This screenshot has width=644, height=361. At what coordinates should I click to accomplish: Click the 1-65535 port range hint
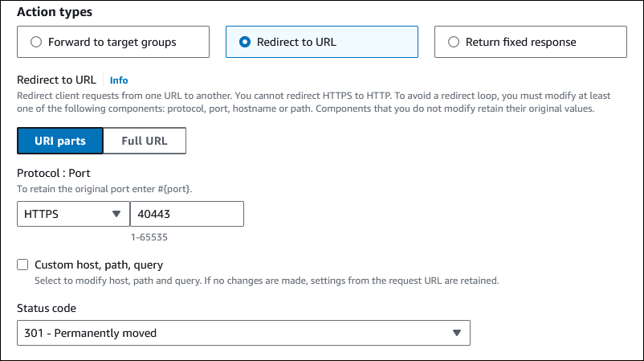149,238
